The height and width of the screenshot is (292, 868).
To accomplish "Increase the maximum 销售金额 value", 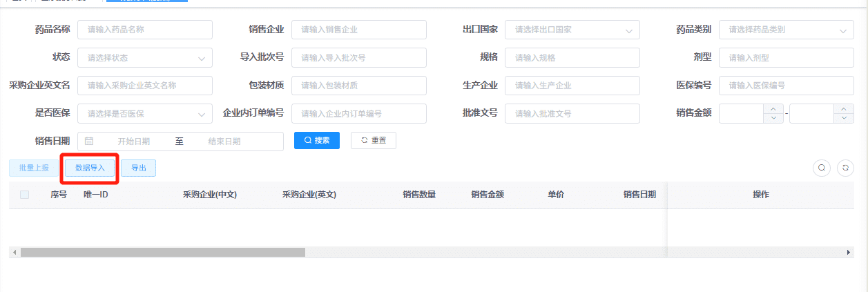I will click(x=844, y=109).
